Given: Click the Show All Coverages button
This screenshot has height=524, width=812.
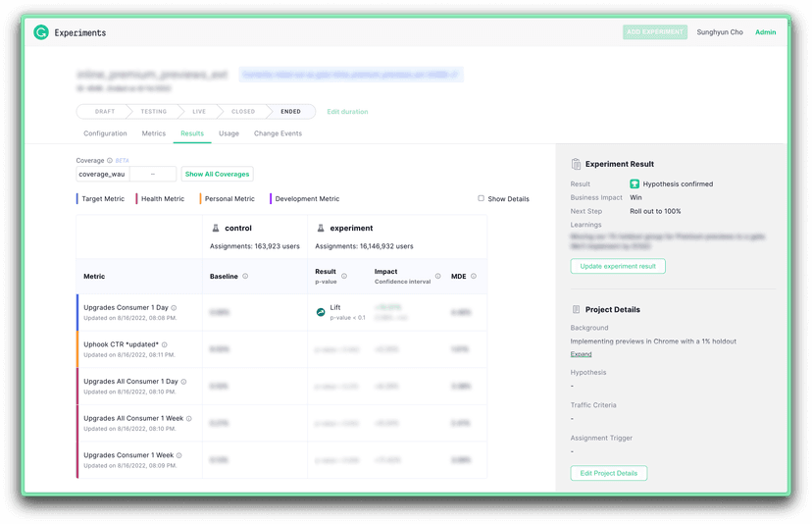Looking at the screenshot, I should (217, 174).
